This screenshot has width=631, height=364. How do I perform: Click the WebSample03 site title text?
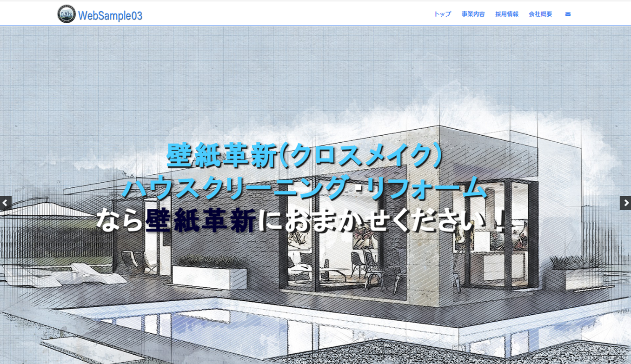110,16
